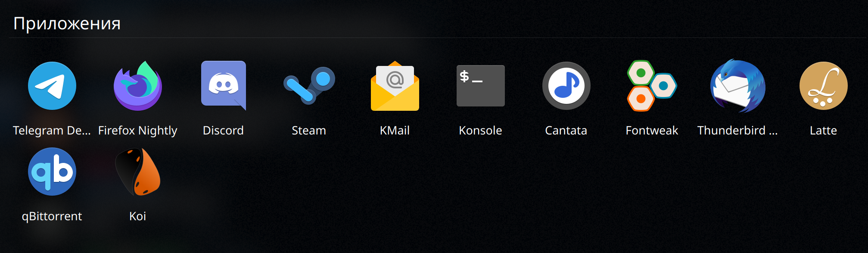This screenshot has height=253, width=868.
Task: Click the "Telegram De..." label
Action: (52, 131)
